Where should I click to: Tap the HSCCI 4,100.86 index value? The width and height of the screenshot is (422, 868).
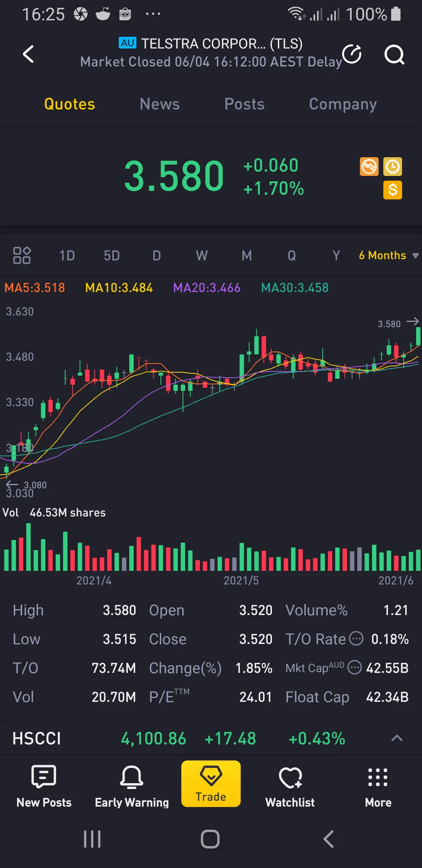[x=154, y=739]
